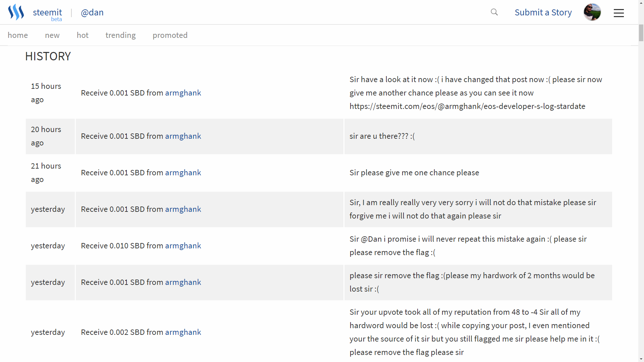Click the Steemit logo icon
Screen dimensions: 644x362
point(16,12)
